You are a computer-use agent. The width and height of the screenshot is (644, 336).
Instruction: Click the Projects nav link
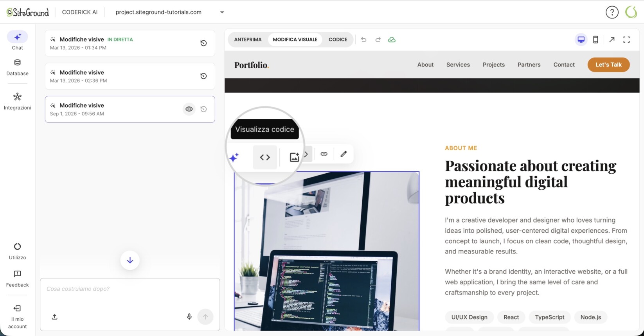pos(494,65)
